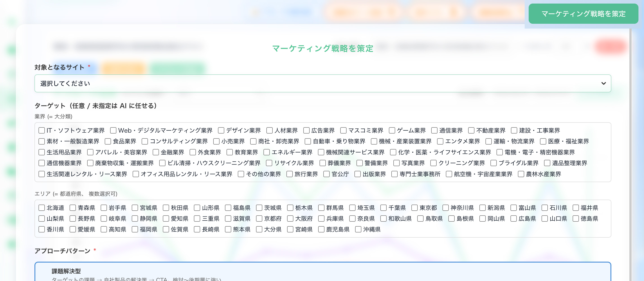Screen dimensions: 644x281
Task: Tick the 福岡県 checkbox
Action: (135, 229)
